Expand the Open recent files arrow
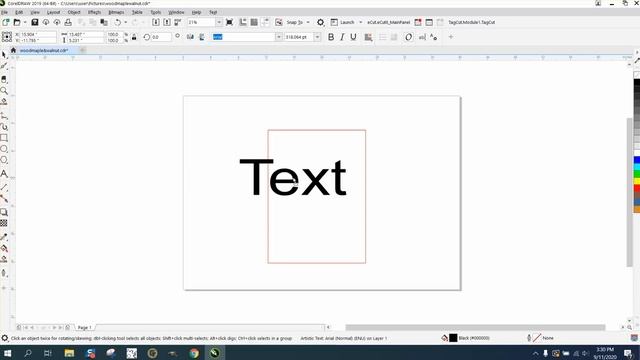The image size is (640, 360). [25, 22]
